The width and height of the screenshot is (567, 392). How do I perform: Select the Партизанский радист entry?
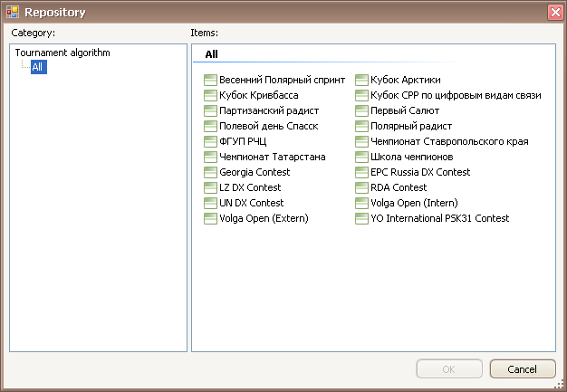[269, 110]
